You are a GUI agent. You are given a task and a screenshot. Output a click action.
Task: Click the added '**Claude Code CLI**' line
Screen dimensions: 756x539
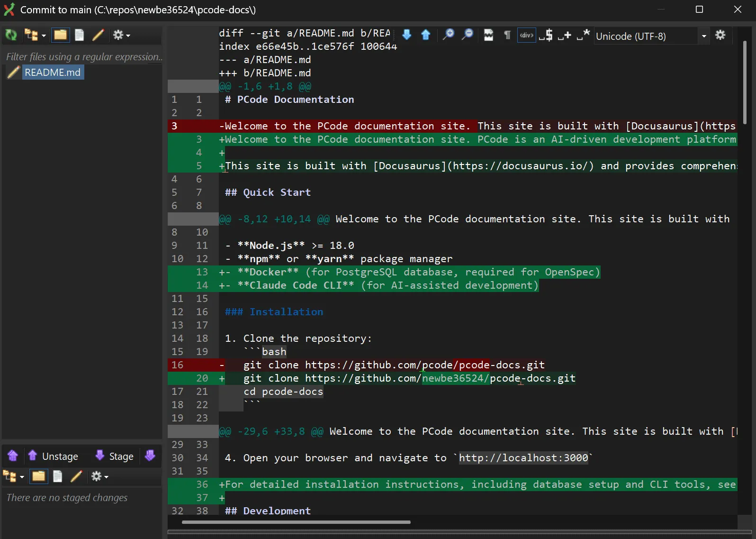coord(379,285)
